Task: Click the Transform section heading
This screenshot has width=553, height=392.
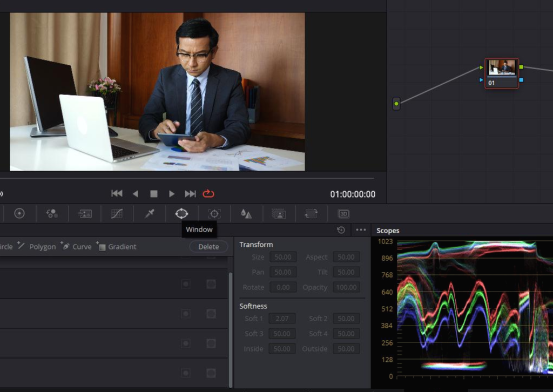Action: [256, 245]
